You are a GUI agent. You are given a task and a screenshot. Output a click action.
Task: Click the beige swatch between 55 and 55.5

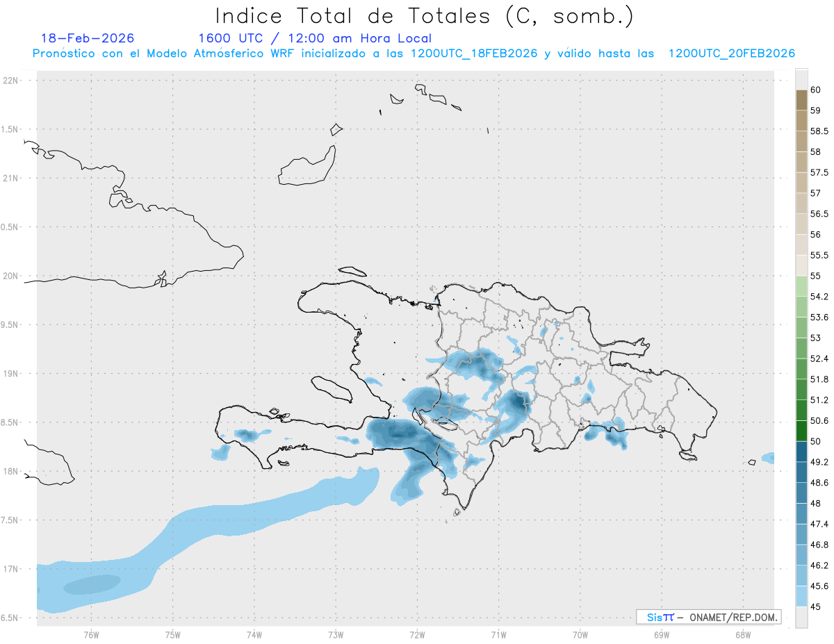[x=801, y=265]
